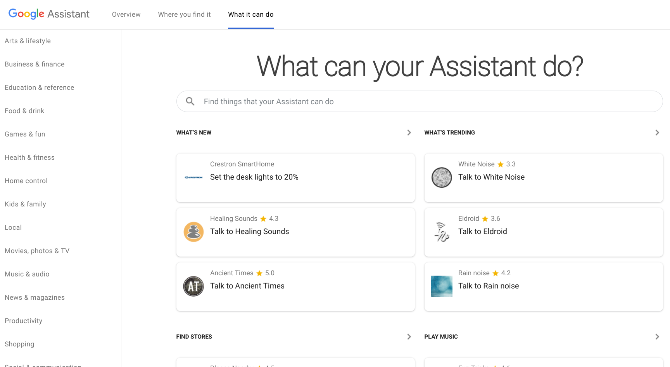Click the Healing Sounds orange icon

point(194,232)
